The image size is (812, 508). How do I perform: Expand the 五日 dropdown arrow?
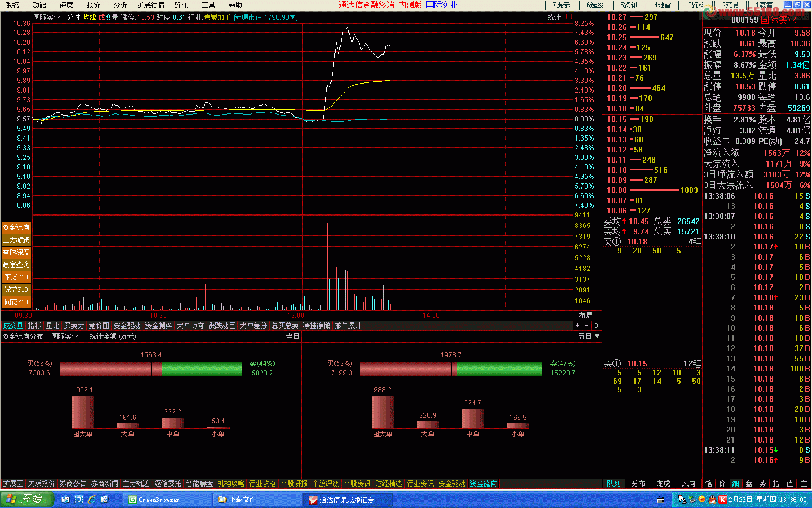[597, 336]
